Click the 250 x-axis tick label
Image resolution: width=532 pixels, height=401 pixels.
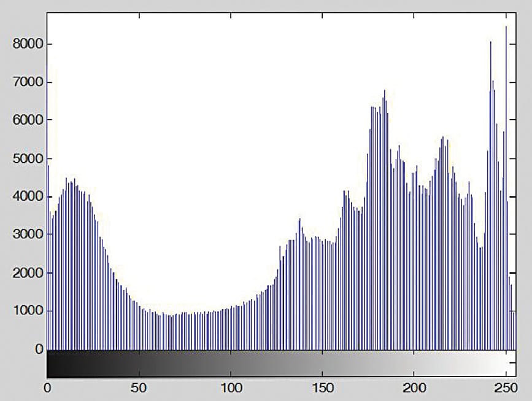[505, 388]
